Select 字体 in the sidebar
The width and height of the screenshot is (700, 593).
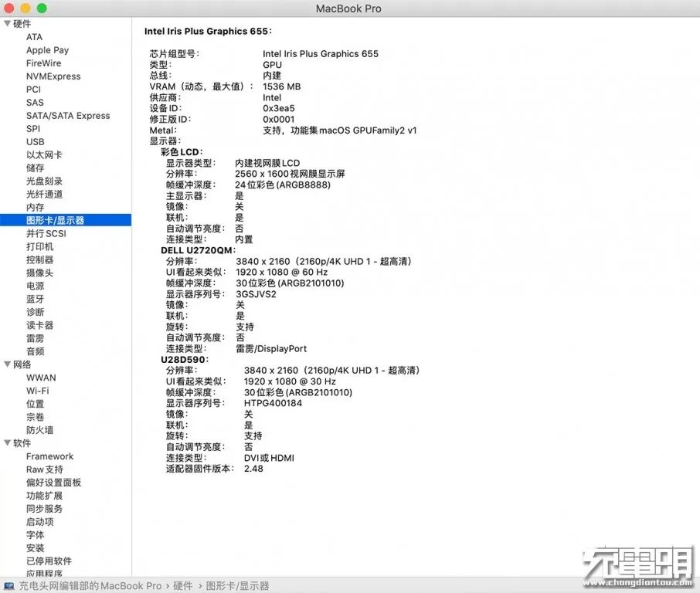tap(36, 534)
